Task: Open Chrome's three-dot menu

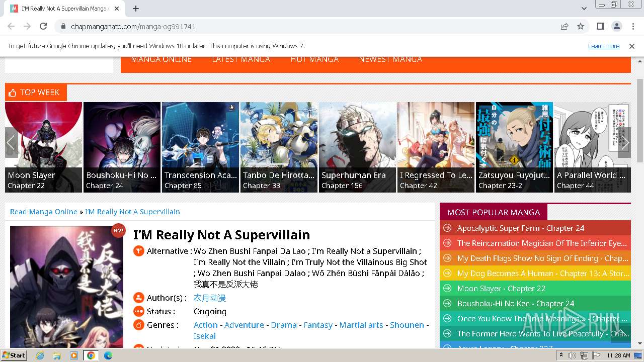Action: pyautogui.click(x=632, y=26)
